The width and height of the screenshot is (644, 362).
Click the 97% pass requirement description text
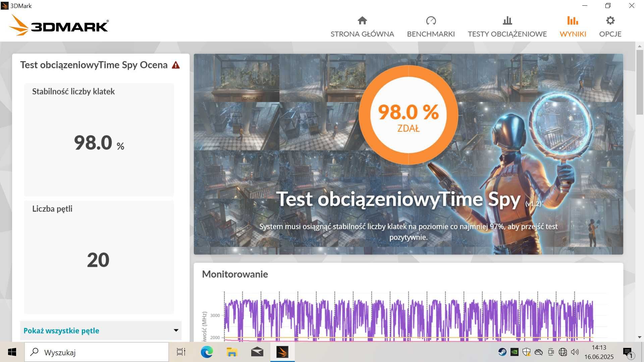408,232
